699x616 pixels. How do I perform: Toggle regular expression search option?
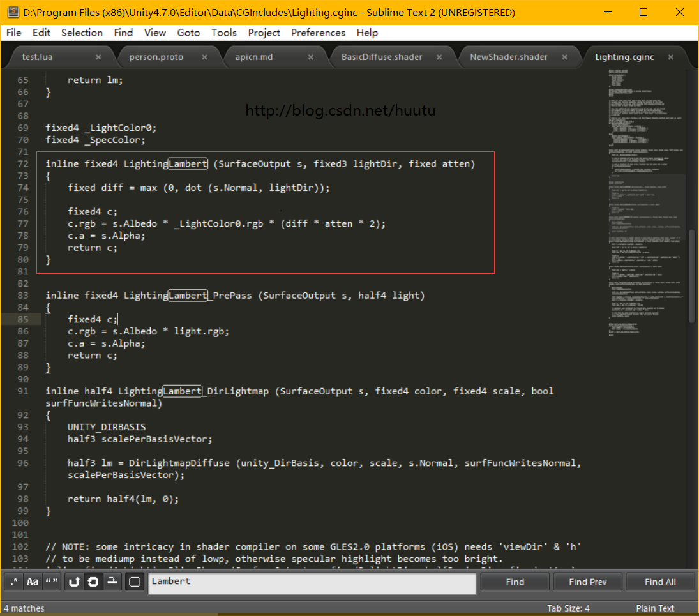13,582
